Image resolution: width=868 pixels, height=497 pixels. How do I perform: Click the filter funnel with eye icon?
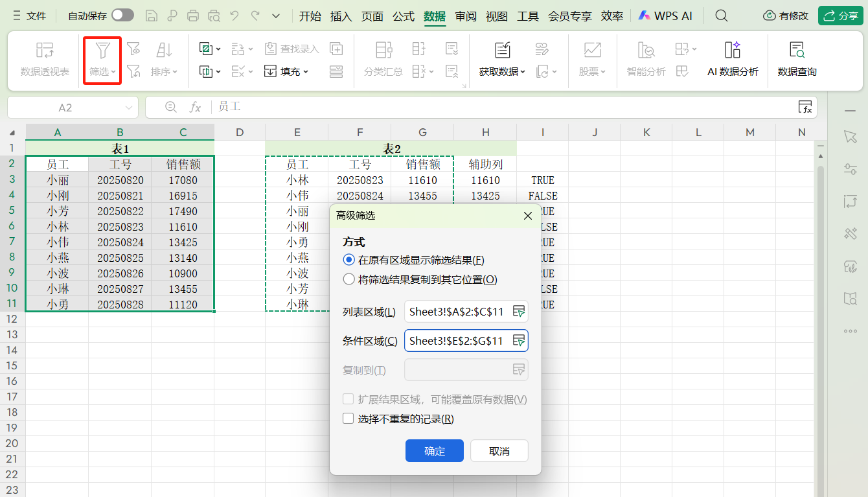click(x=133, y=49)
